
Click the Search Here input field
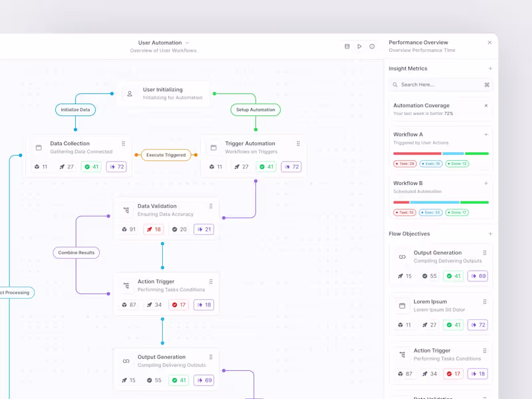pyautogui.click(x=440, y=84)
